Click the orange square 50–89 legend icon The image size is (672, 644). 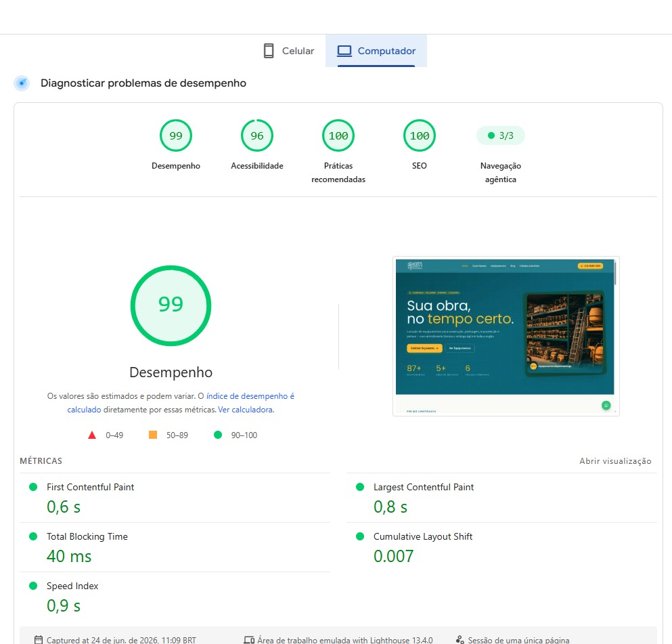click(152, 435)
